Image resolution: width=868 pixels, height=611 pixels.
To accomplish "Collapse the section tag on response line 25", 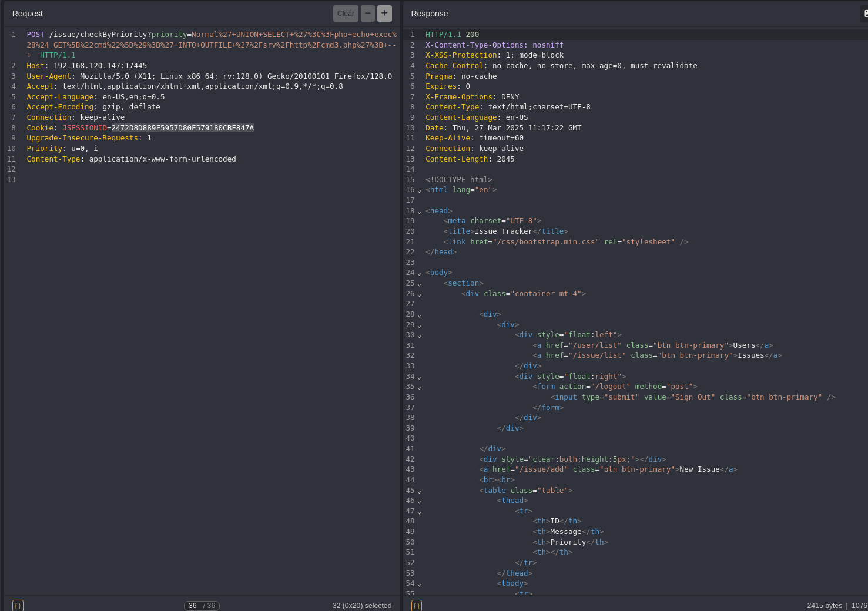I will (x=419, y=284).
